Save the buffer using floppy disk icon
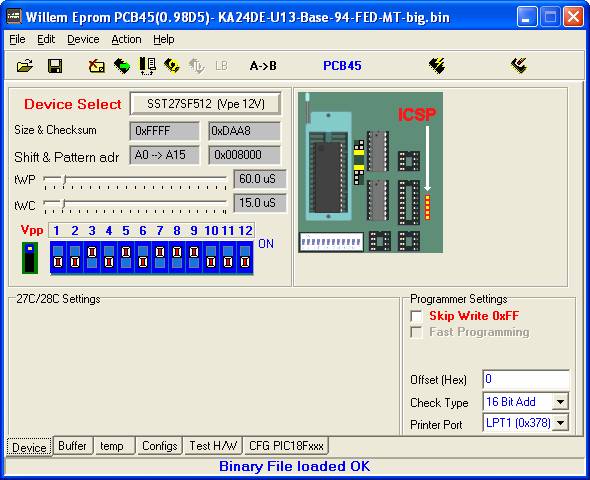This screenshot has height=480, width=590. pyautogui.click(x=55, y=66)
